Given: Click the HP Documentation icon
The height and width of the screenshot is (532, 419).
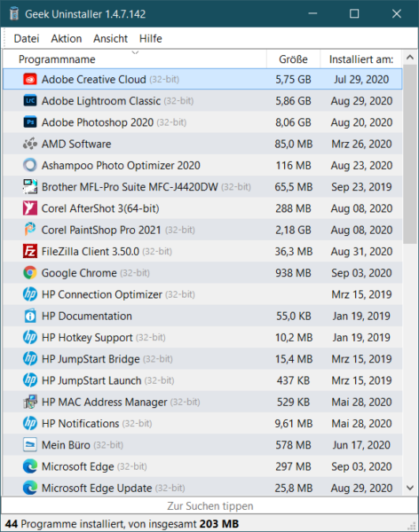Looking at the screenshot, I should point(30,316).
